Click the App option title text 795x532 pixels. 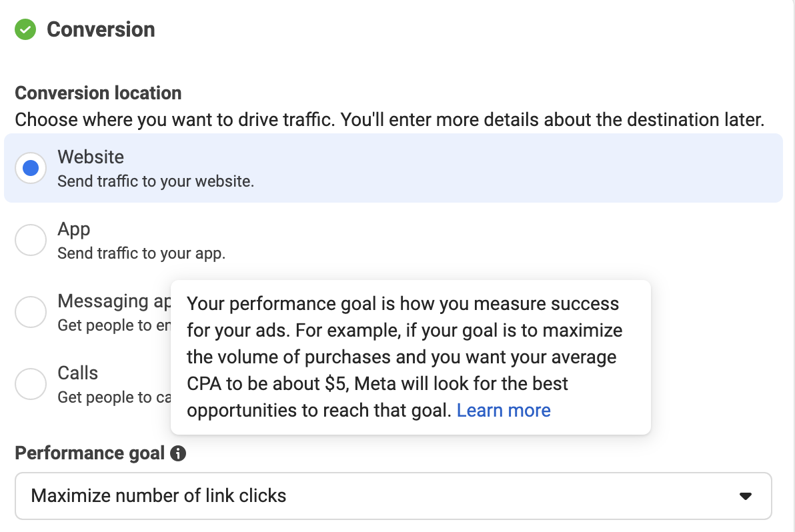click(74, 229)
